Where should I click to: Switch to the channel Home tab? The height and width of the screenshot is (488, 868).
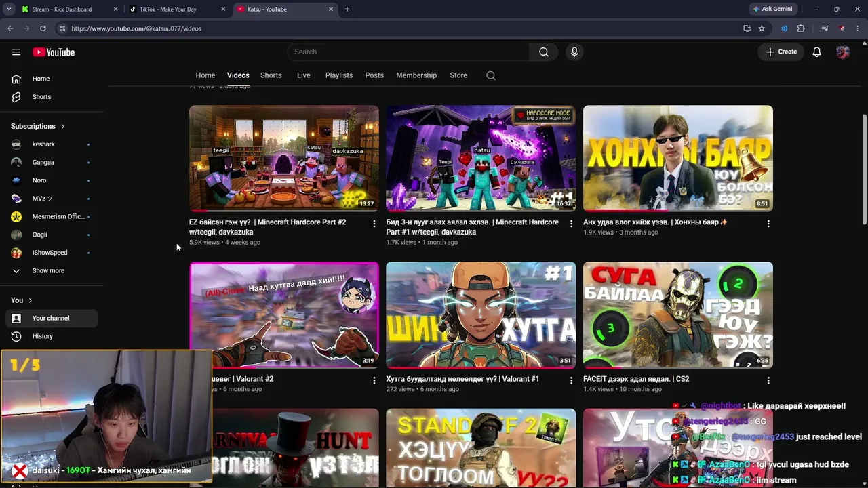pyautogui.click(x=205, y=75)
